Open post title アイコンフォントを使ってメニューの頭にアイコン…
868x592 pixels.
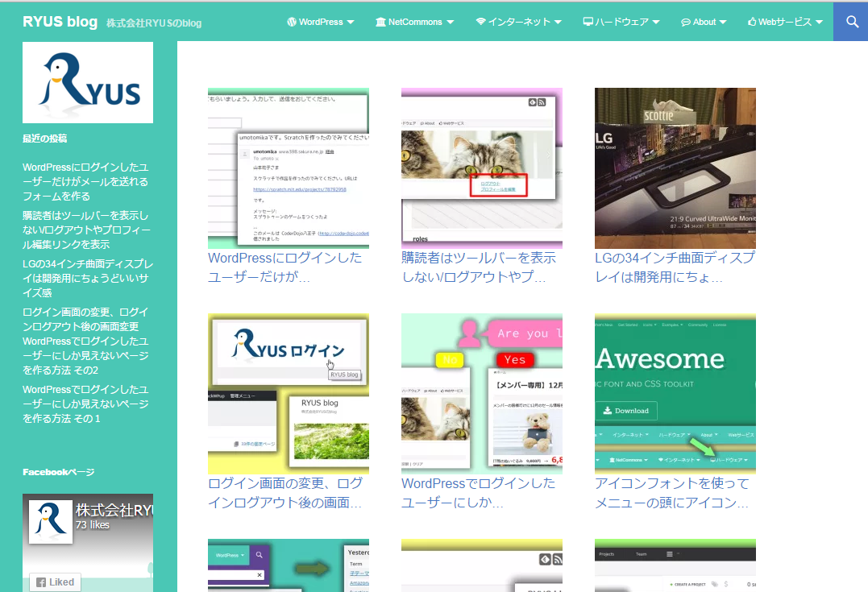[672, 493]
